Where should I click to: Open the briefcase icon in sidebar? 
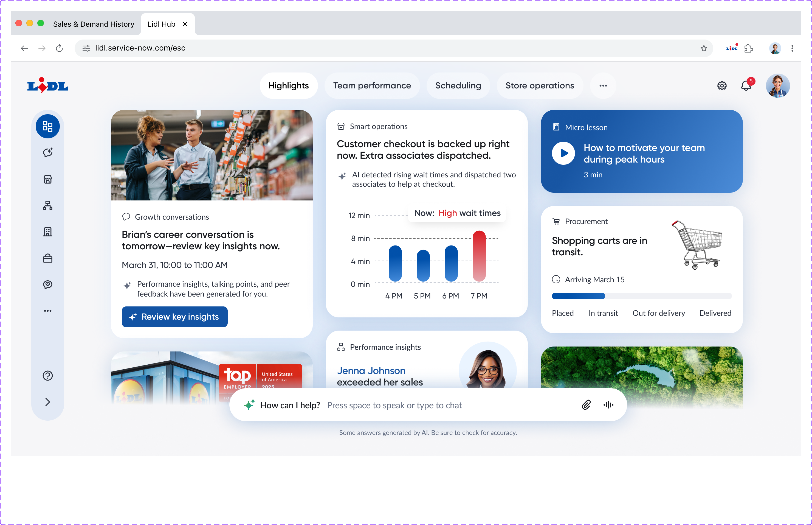pyautogui.click(x=48, y=258)
